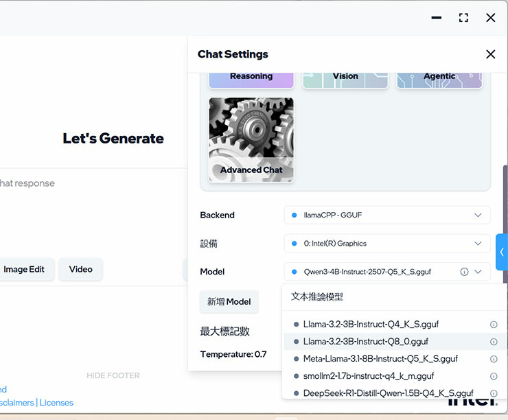Click the HIDE FOOTER link

113,375
